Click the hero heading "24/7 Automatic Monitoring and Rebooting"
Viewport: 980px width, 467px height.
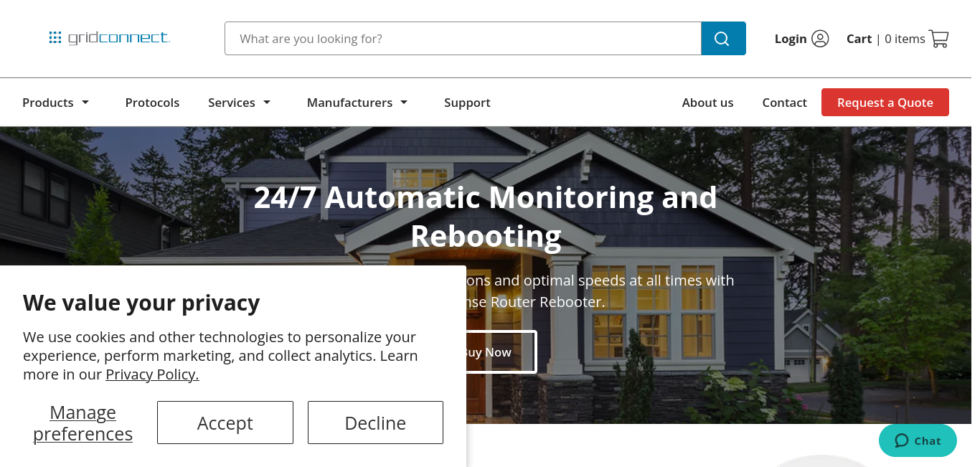pos(486,217)
